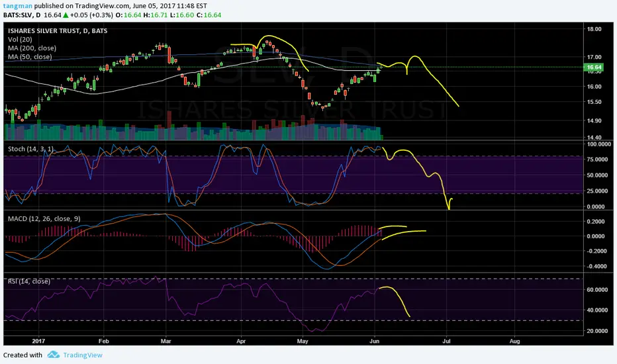
Task: Click the 100.0000 Stoch axis label
Action: coord(599,144)
